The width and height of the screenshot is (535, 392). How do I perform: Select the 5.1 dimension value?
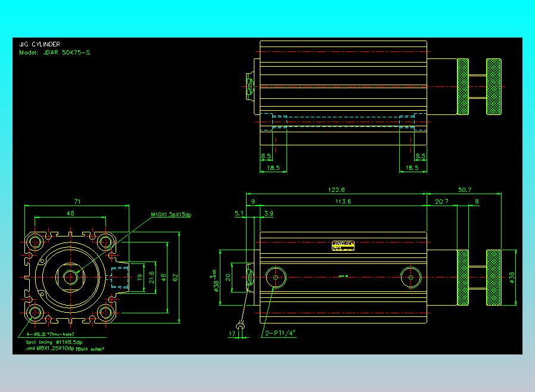[x=239, y=213]
